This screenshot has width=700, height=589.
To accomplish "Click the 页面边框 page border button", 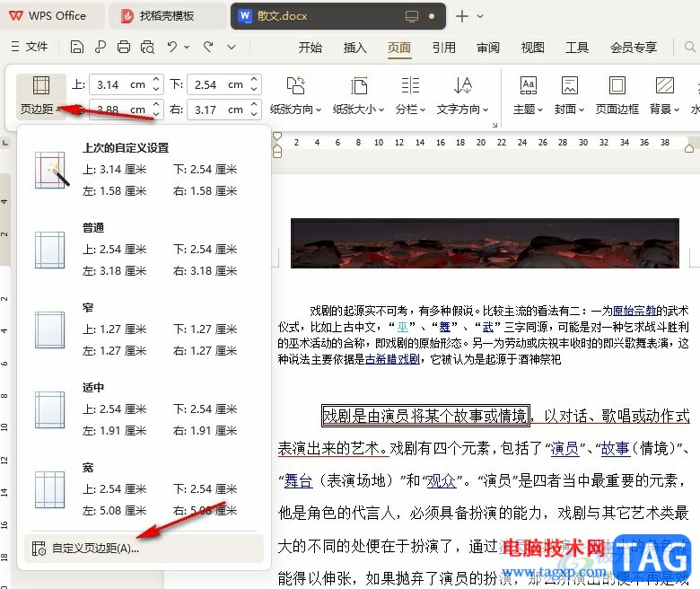I will tap(617, 96).
